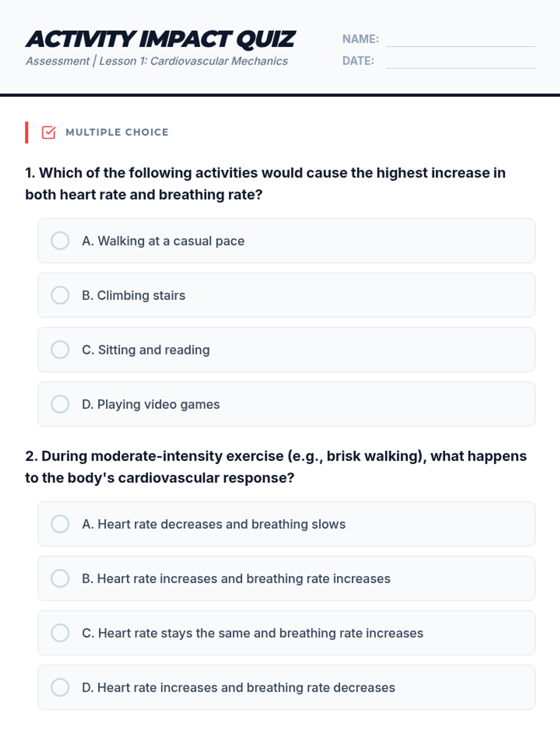Click the red checkbox icon beside Multiple Choice
The width and height of the screenshot is (560, 747).
point(49,133)
